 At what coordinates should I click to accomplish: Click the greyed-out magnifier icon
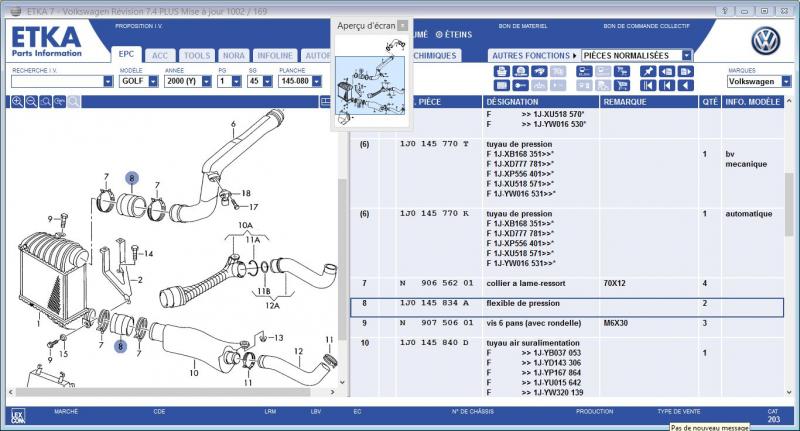pyautogui.click(x=74, y=102)
